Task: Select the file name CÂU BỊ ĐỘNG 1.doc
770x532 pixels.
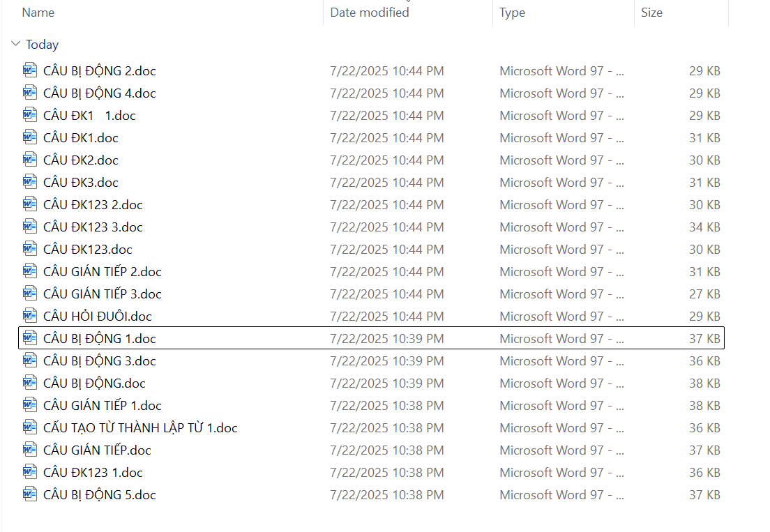Action: (100, 338)
